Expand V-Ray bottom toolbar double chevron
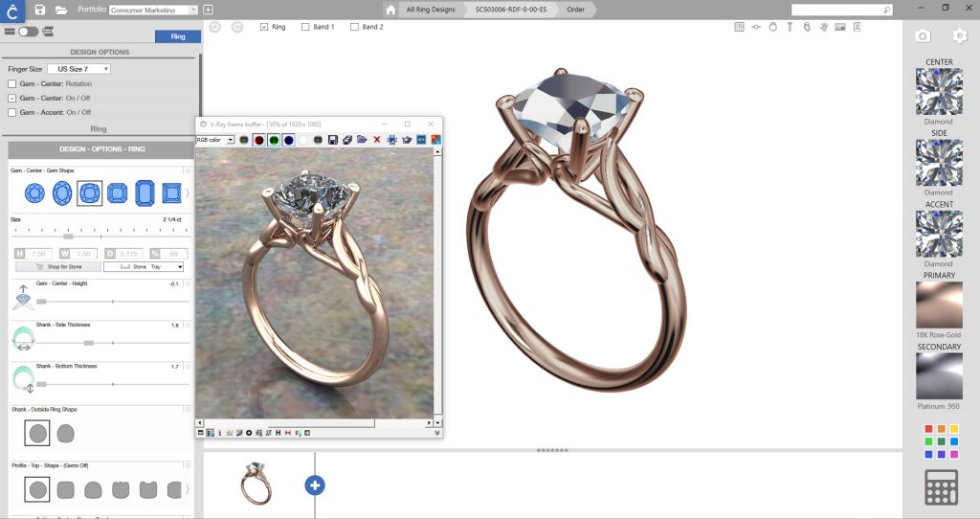980x519 pixels. tap(436, 433)
